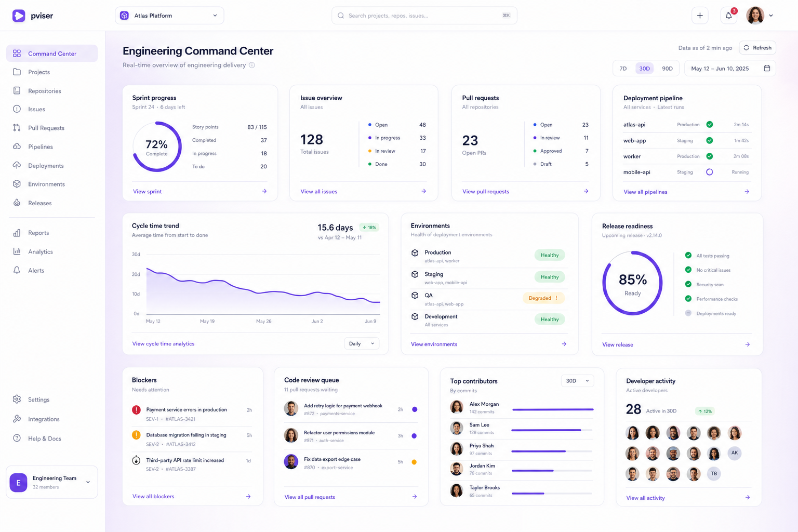Expand the Engineering Team switcher
This screenshot has height=532, width=798.
coord(52,482)
